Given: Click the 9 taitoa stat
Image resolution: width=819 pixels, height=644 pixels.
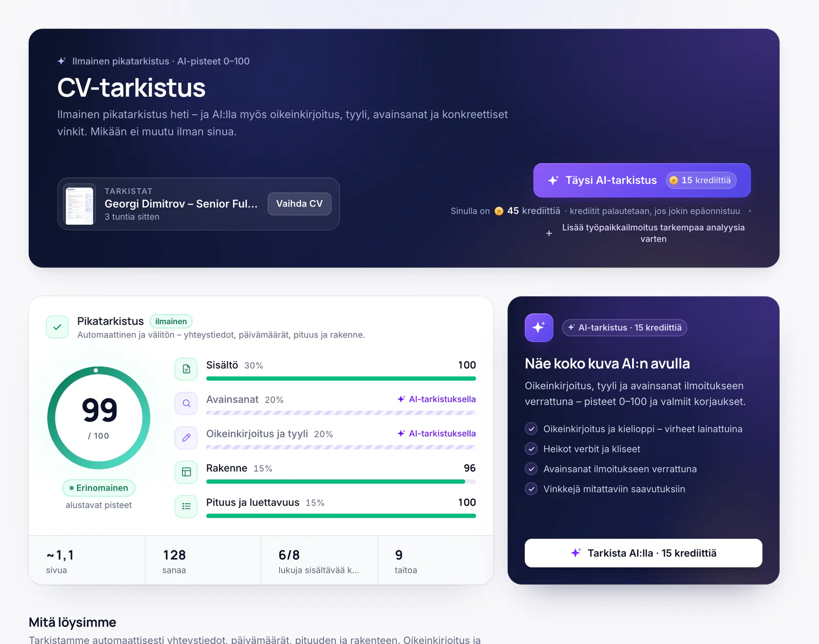Looking at the screenshot, I should [436, 560].
